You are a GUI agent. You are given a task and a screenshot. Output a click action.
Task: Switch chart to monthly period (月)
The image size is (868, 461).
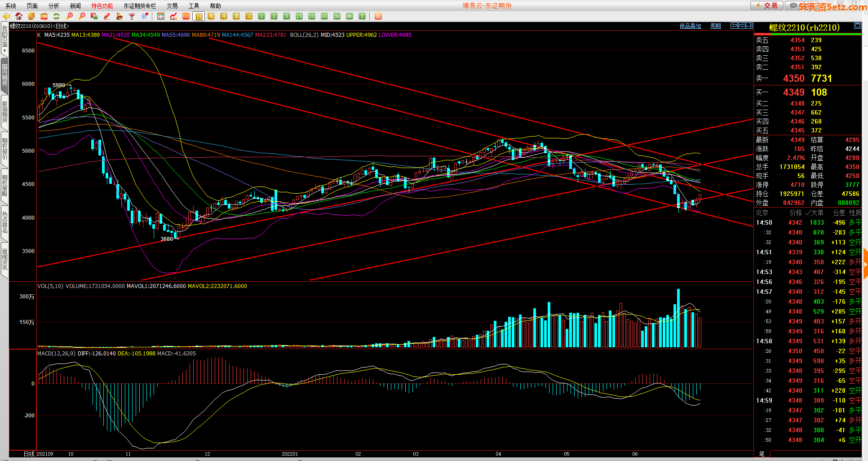point(224,17)
